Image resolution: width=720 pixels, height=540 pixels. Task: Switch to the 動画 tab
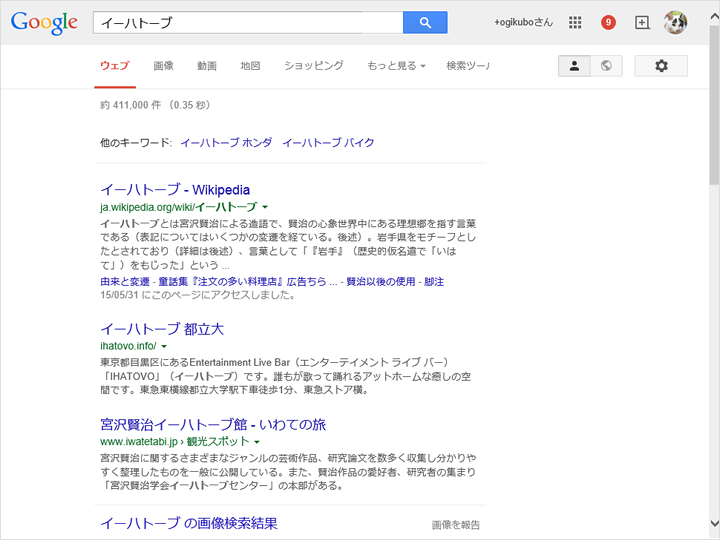[x=207, y=66]
